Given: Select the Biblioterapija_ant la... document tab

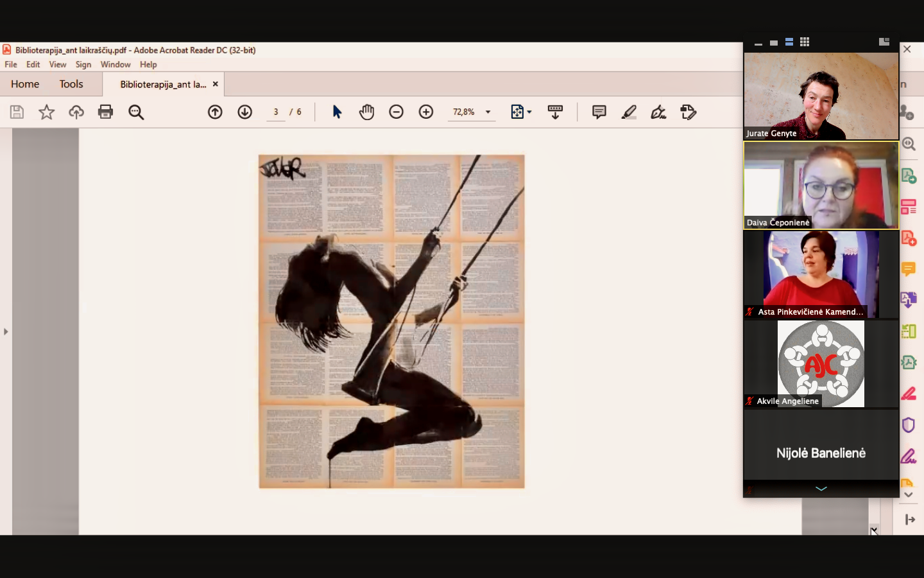Looking at the screenshot, I should point(163,84).
